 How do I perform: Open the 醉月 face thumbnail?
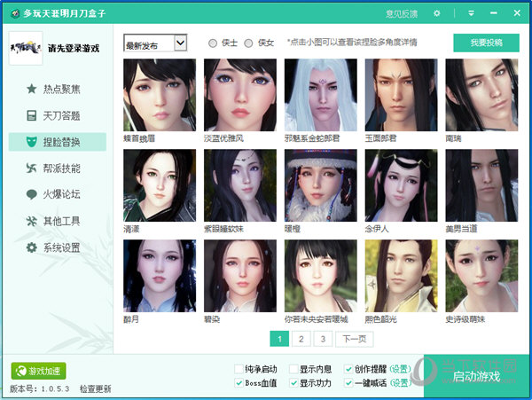tap(160, 276)
